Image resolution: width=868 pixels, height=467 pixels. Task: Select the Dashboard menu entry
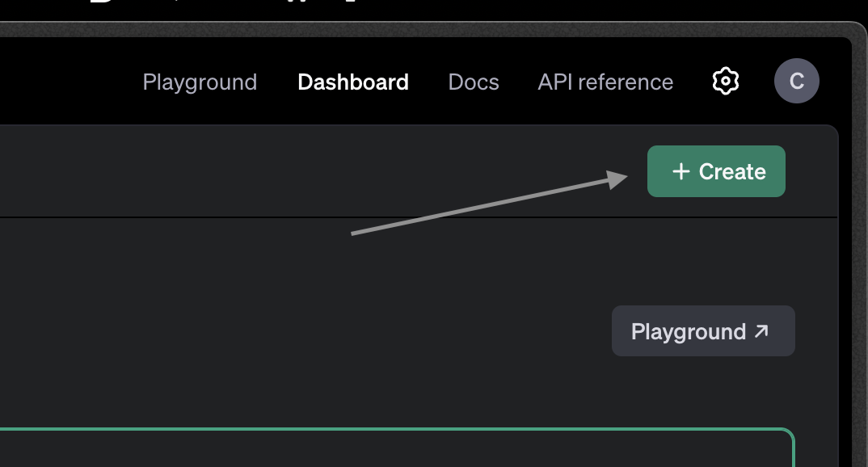353,82
